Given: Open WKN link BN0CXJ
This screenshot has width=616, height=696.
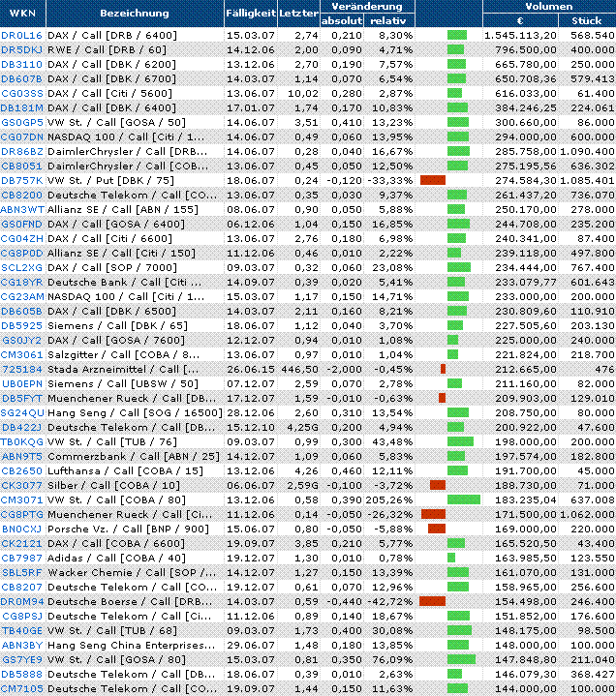Looking at the screenshot, I should tap(21, 530).
